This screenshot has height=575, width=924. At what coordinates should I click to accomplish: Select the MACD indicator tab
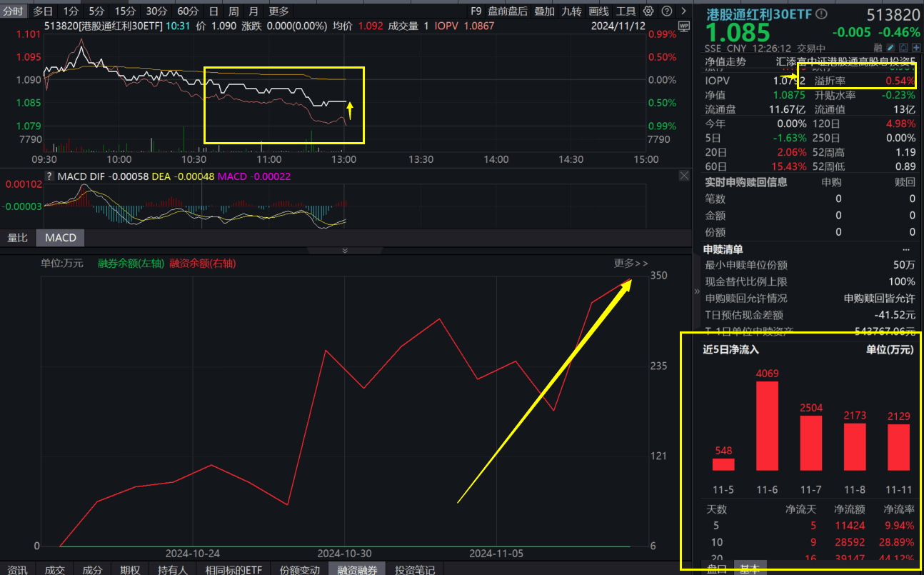tap(61, 238)
